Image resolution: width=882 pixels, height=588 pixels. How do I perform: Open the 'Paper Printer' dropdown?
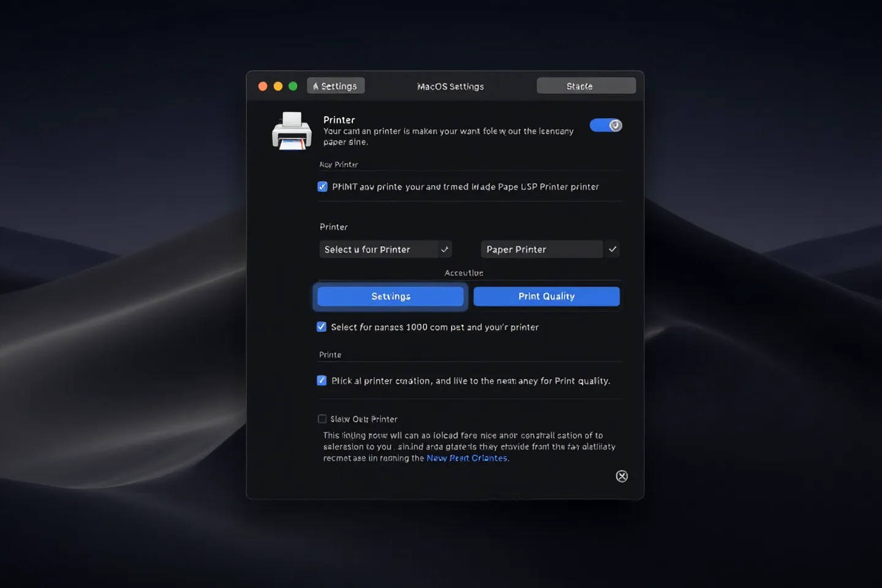[542, 249]
